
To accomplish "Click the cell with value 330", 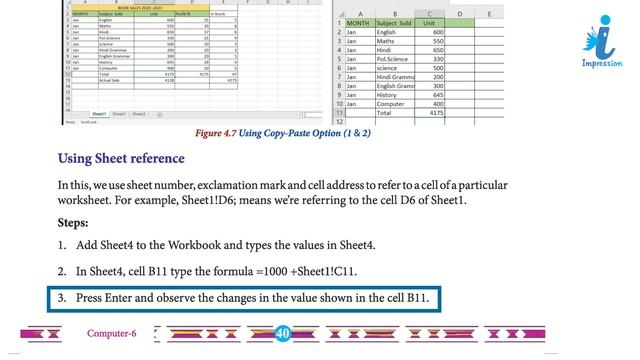I will point(429,59).
